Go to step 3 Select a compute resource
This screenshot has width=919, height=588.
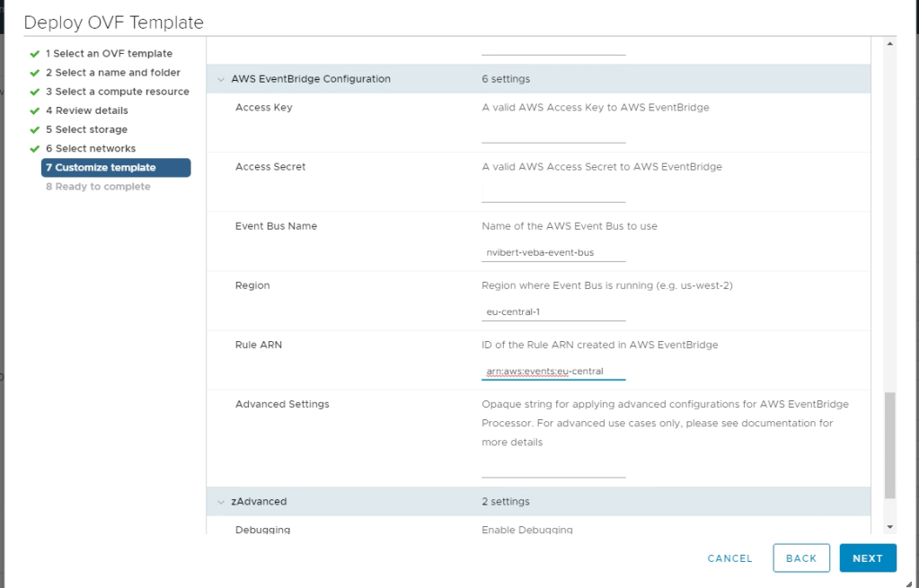[117, 92]
